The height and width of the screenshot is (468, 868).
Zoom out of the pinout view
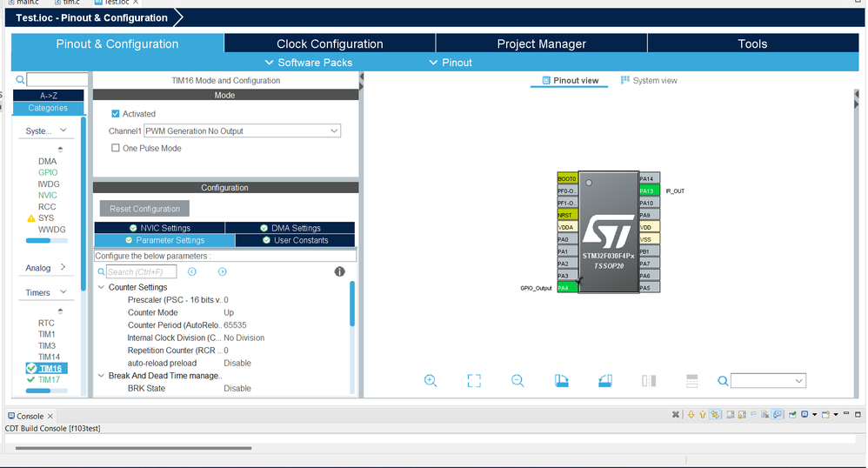(517, 380)
